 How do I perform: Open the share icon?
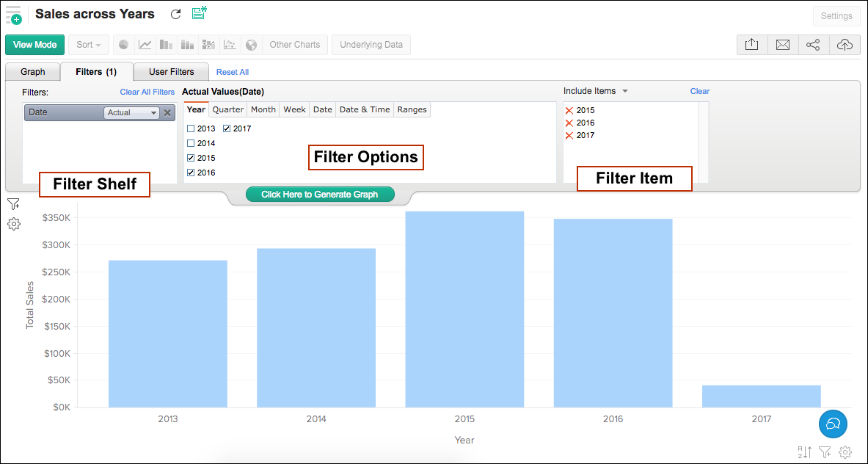[813, 45]
